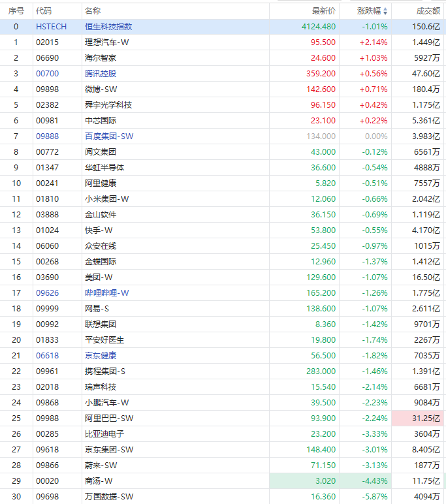Sort by 最新价 column header
This screenshot has height=504, width=446.
[323, 11]
